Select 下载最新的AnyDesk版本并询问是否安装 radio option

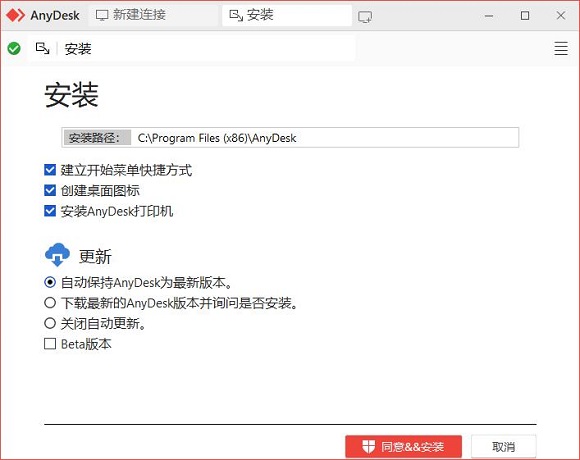tap(50, 303)
